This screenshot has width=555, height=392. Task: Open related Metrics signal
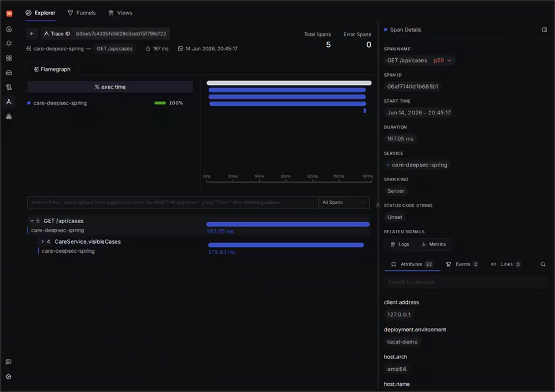click(x=433, y=244)
